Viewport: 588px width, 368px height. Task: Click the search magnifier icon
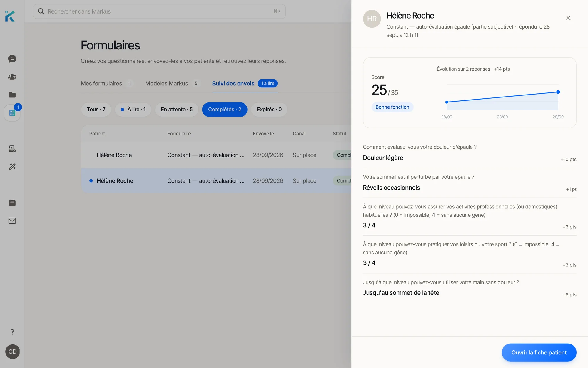[x=41, y=11]
